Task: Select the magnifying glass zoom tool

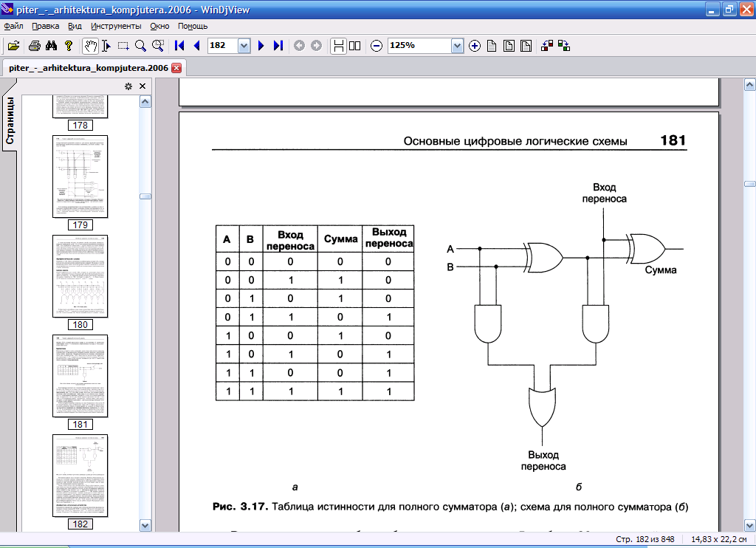Action: pos(140,46)
